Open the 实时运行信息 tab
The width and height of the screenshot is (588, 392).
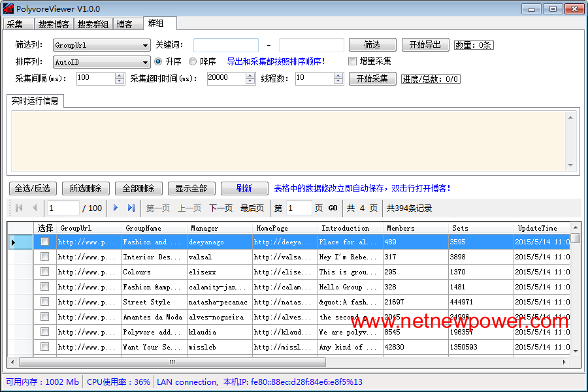tap(35, 101)
